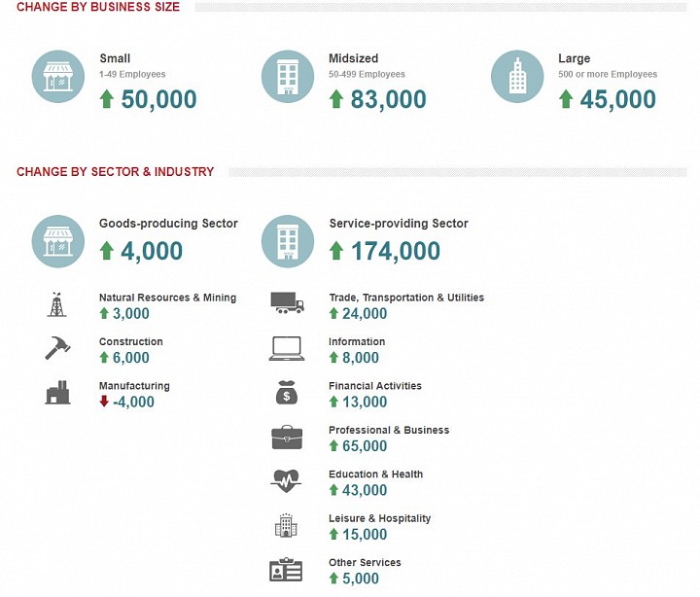Click the green arrow beside 174,000
Image resolution: width=700 pixels, height=597 pixels.
tap(336, 251)
